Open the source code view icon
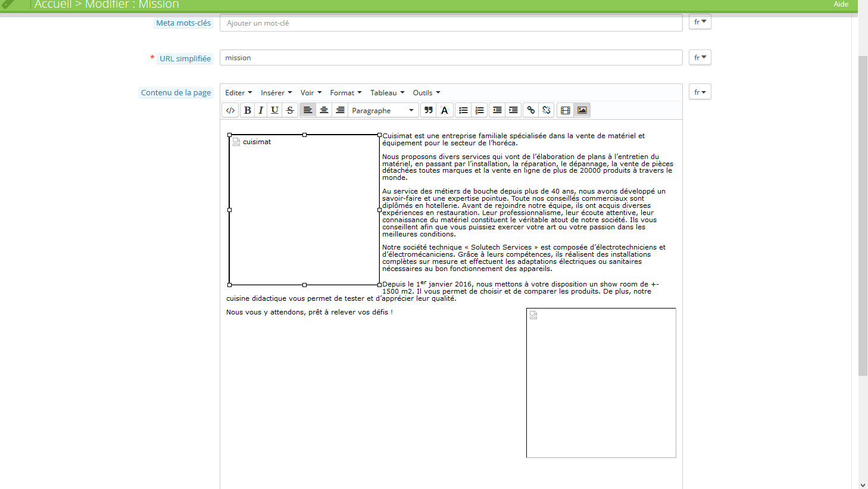This screenshot has width=868, height=489. click(230, 110)
